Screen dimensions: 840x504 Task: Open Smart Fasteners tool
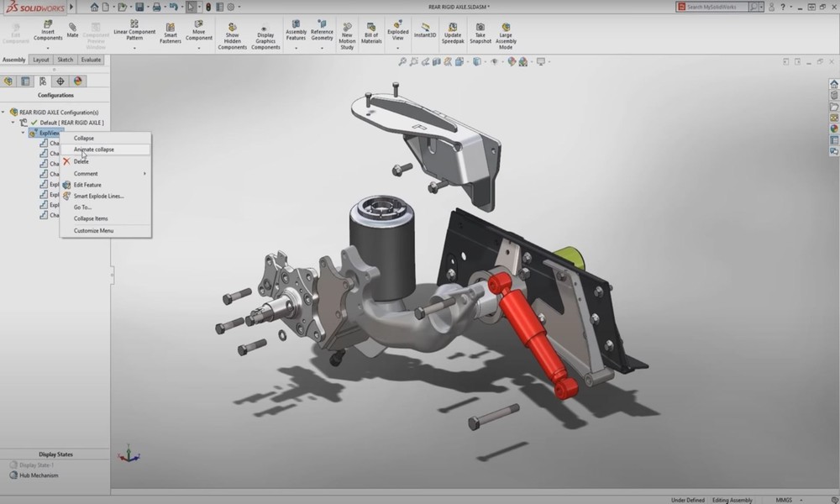point(171,33)
